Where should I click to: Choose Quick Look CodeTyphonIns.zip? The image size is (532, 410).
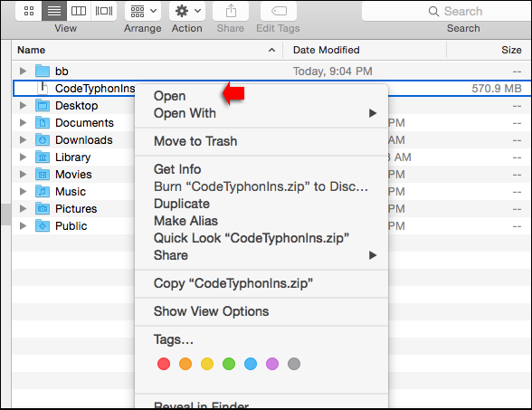click(261, 238)
